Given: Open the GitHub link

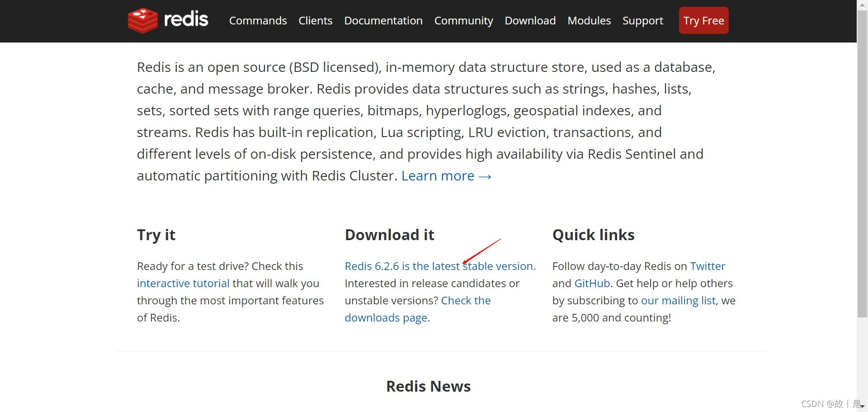Looking at the screenshot, I should click(x=592, y=284).
